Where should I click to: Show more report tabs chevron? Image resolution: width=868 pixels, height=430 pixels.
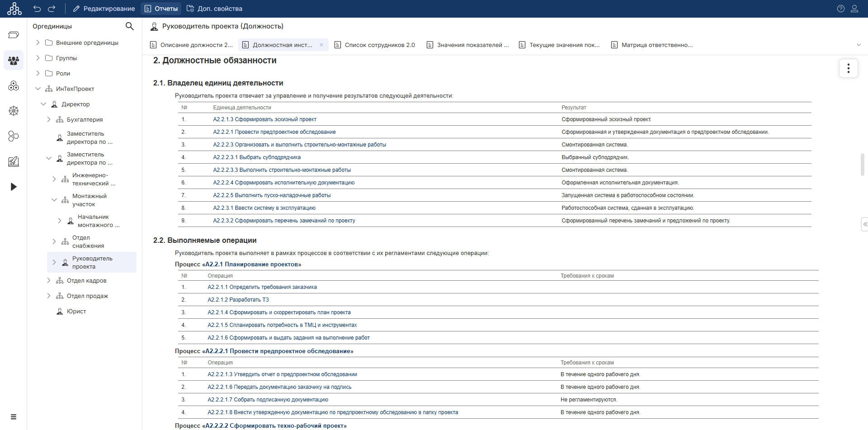tap(859, 45)
